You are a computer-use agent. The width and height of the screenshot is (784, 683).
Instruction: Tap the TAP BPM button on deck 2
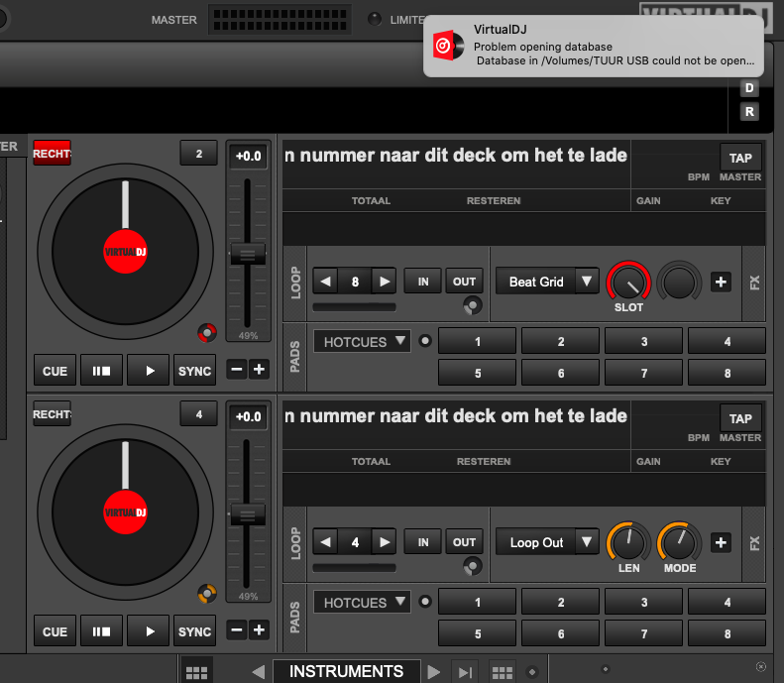click(x=740, y=158)
